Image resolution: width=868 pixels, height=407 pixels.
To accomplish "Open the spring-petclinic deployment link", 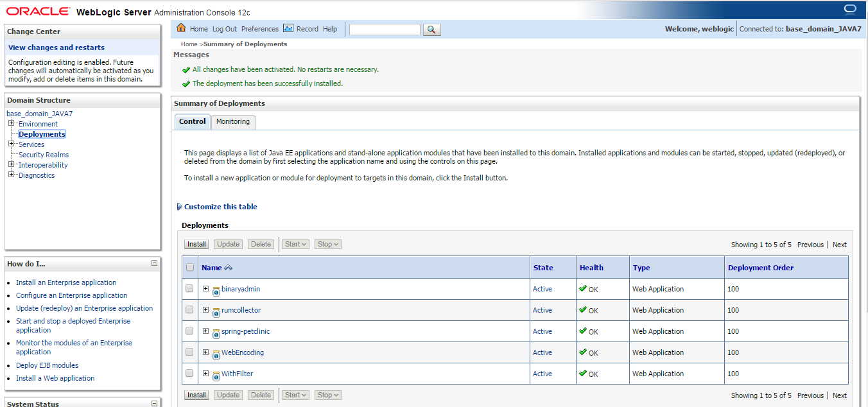I will 246,331.
